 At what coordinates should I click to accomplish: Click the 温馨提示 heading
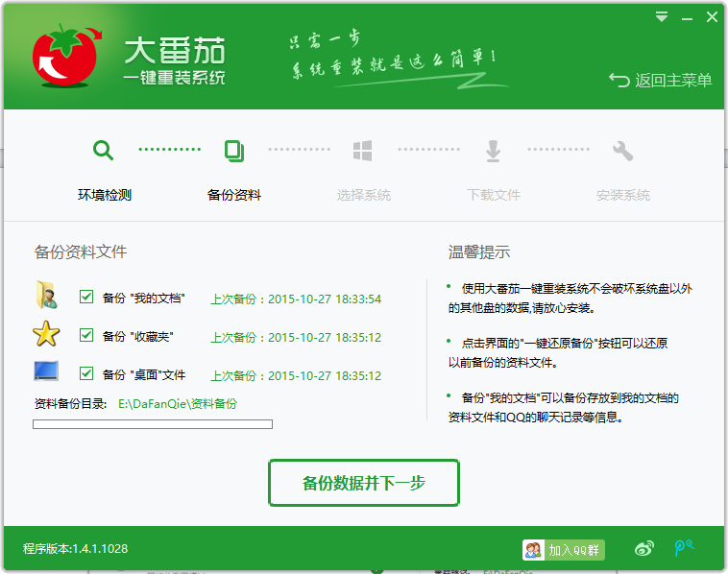[x=478, y=252]
